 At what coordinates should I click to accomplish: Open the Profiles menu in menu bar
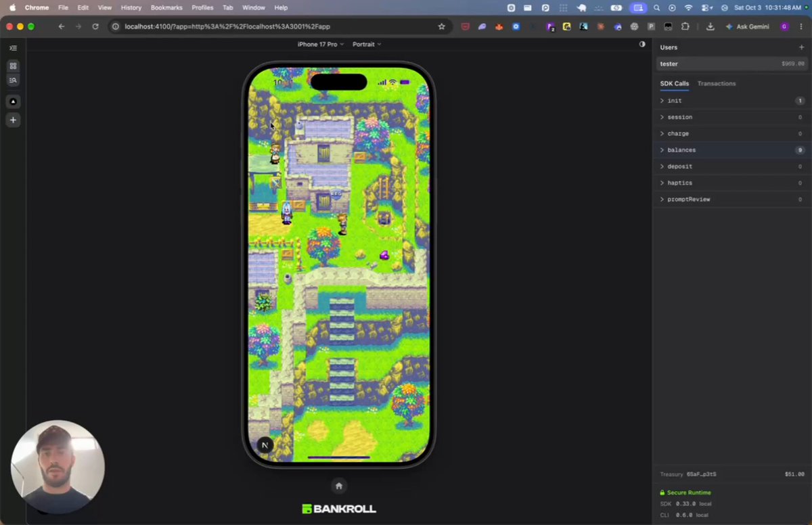(202, 7)
